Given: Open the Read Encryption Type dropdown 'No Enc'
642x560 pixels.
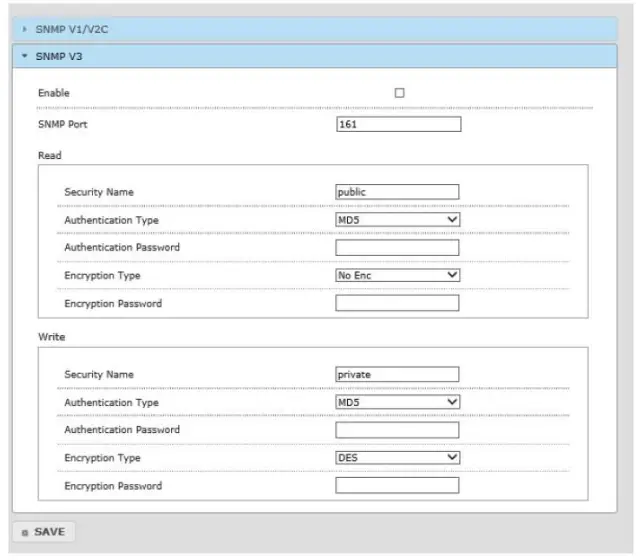Looking at the screenshot, I should pos(398,275).
